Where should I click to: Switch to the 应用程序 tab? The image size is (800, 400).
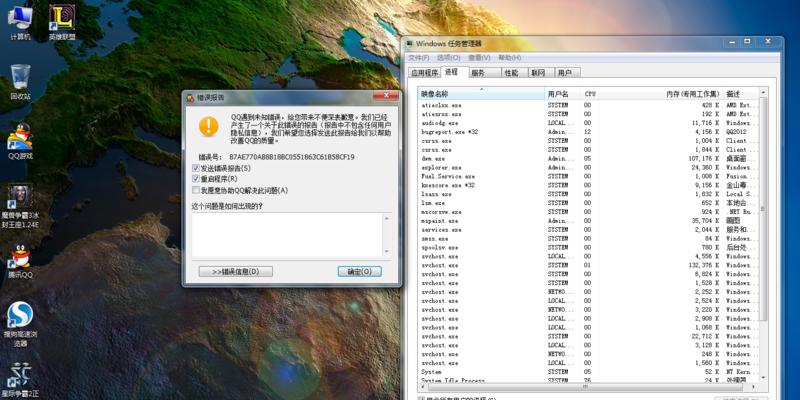coord(424,73)
